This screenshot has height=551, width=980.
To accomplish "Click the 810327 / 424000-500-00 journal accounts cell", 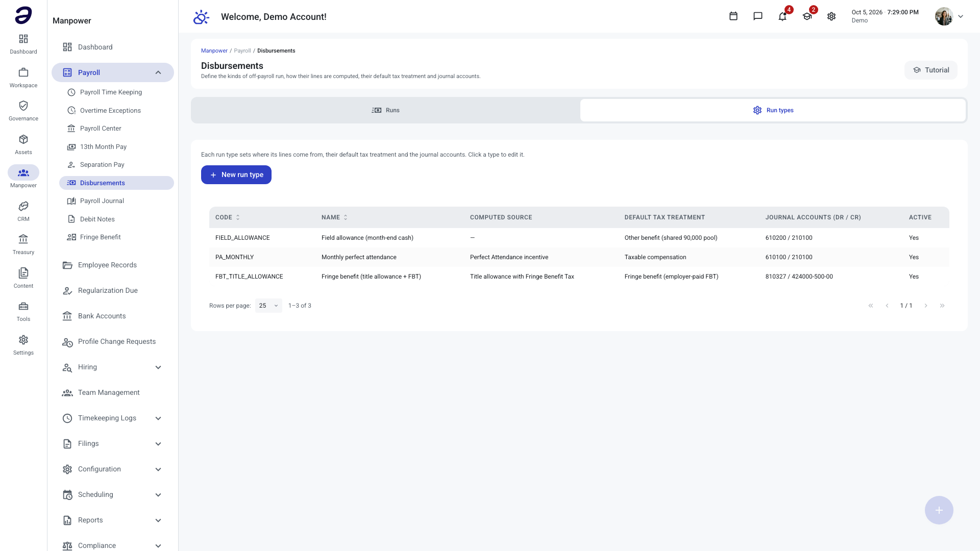I will (x=799, y=277).
